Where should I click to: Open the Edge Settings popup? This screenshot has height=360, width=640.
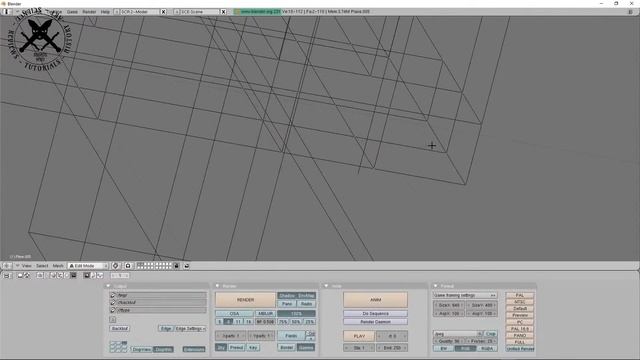(x=190, y=328)
